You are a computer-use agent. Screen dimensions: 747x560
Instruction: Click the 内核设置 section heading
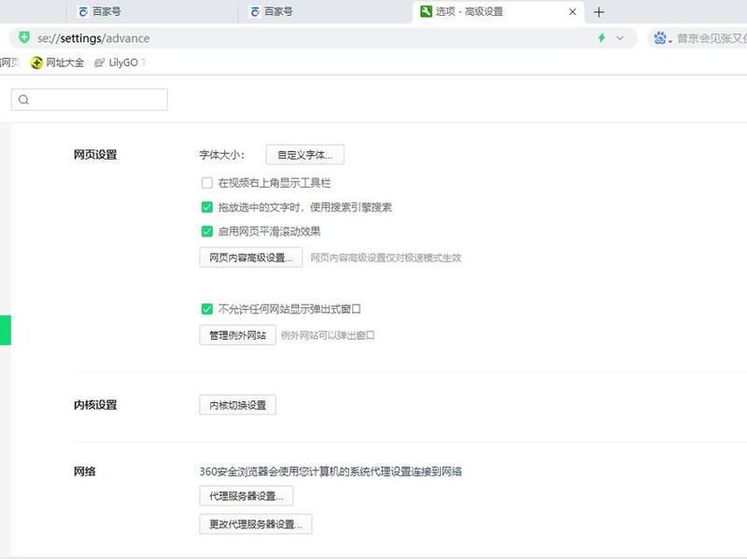click(x=95, y=405)
